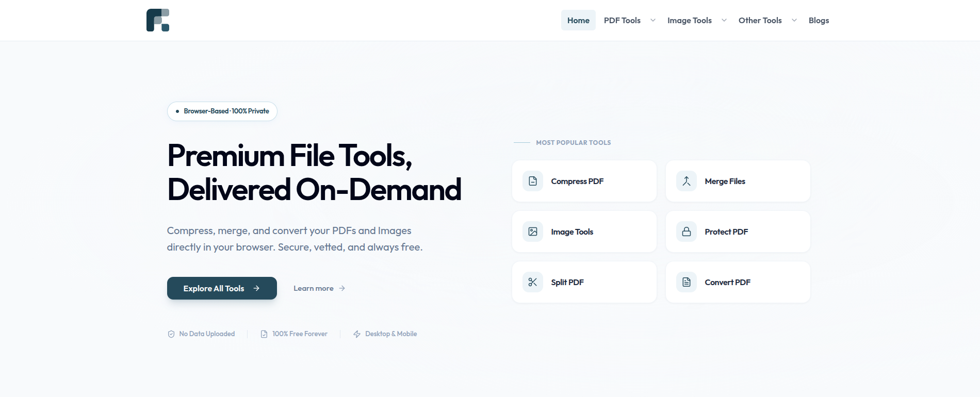Open the Image Tools popular tool card
980x397 pixels.
(x=584, y=231)
